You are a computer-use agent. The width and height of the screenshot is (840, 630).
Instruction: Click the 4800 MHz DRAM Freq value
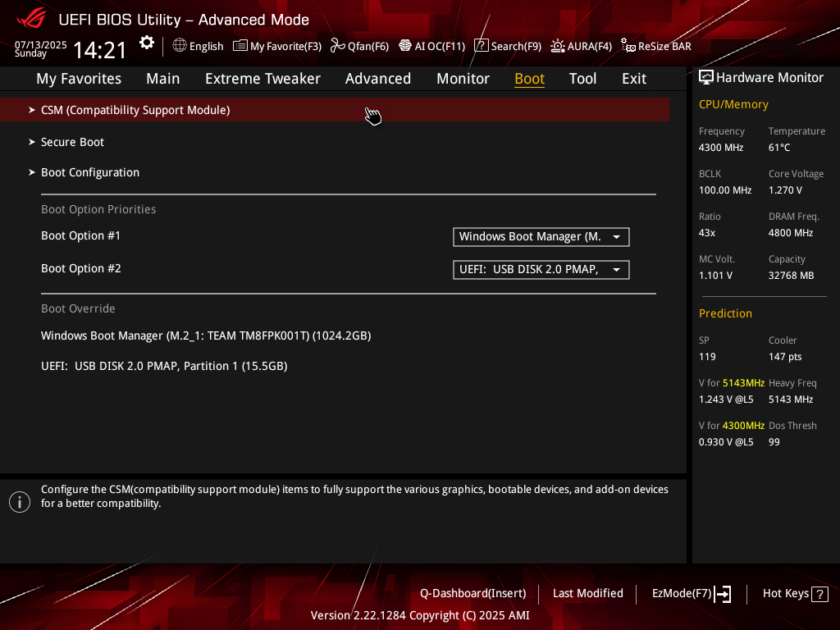pyautogui.click(x=791, y=233)
